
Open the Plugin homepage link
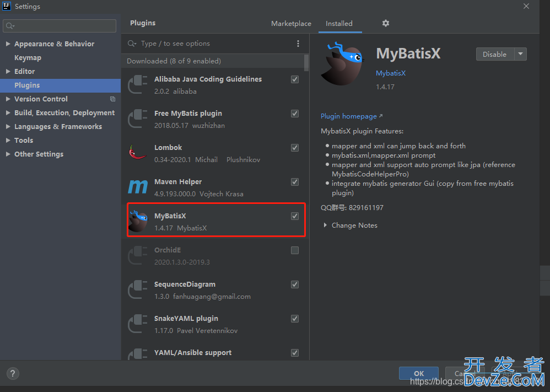point(352,116)
